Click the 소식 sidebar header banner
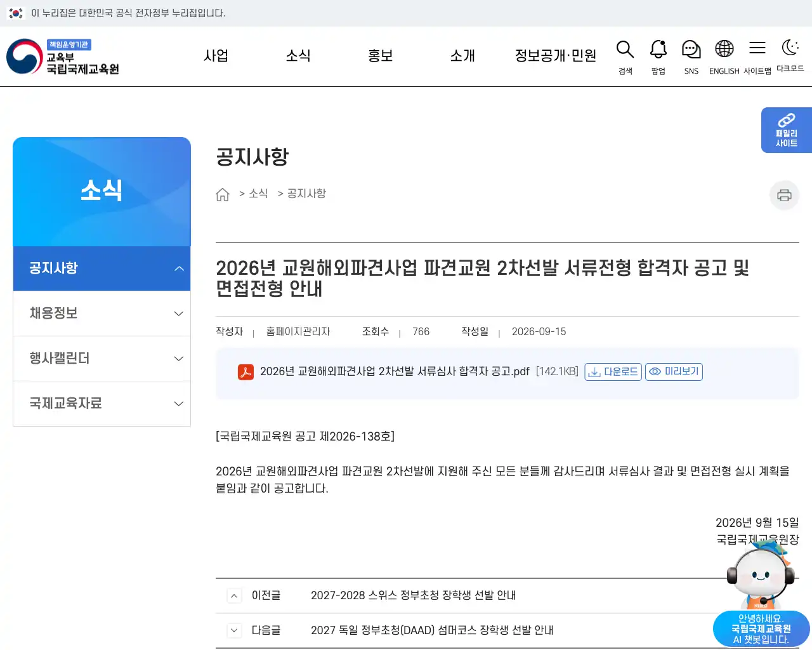Image resolution: width=812 pixels, height=650 pixels. (101, 192)
